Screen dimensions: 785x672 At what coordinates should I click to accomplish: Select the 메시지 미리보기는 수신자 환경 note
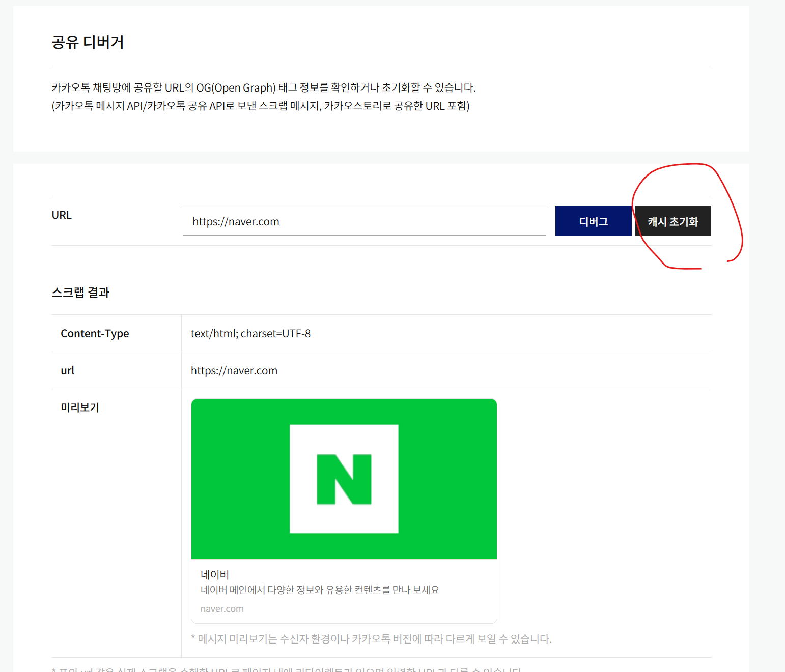(x=371, y=639)
